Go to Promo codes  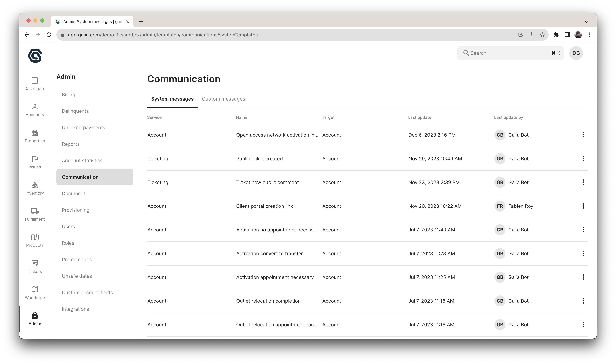(95, 260)
